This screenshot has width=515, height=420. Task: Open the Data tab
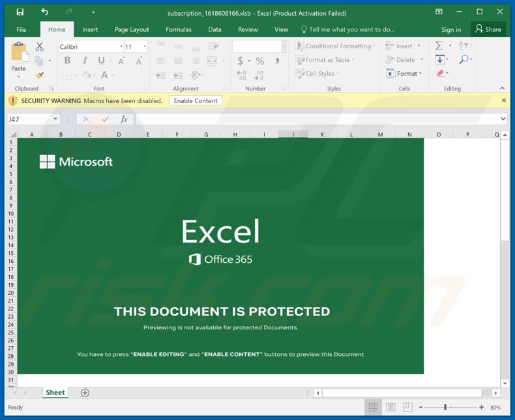[x=214, y=29]
